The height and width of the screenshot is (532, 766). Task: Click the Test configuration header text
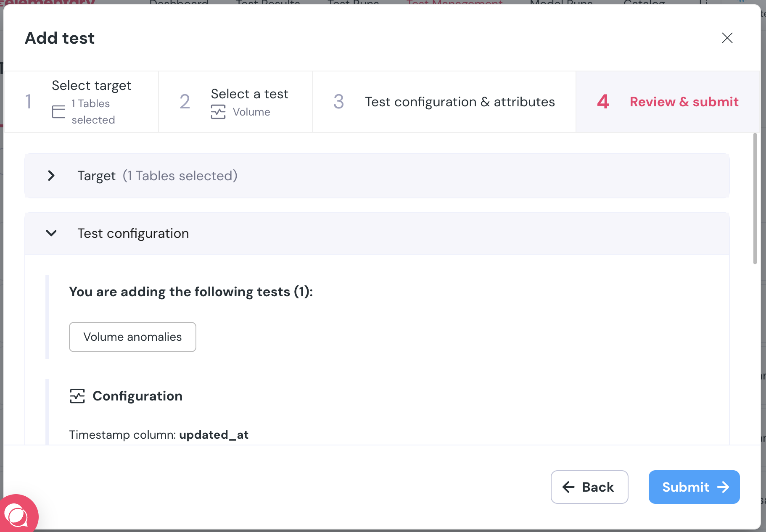[x=133, y=233]
